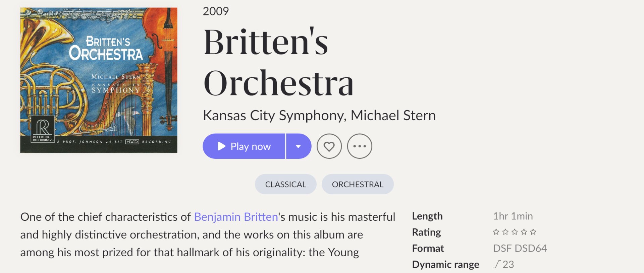Open the Michael Stern artist page
The width and height of the screenshot is (644, 273).
393,116
